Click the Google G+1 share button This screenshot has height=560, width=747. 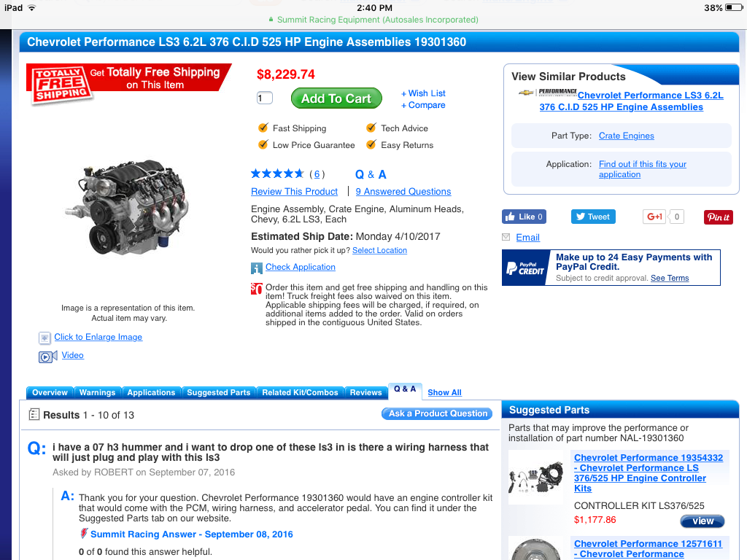click(x=654, y=217)
